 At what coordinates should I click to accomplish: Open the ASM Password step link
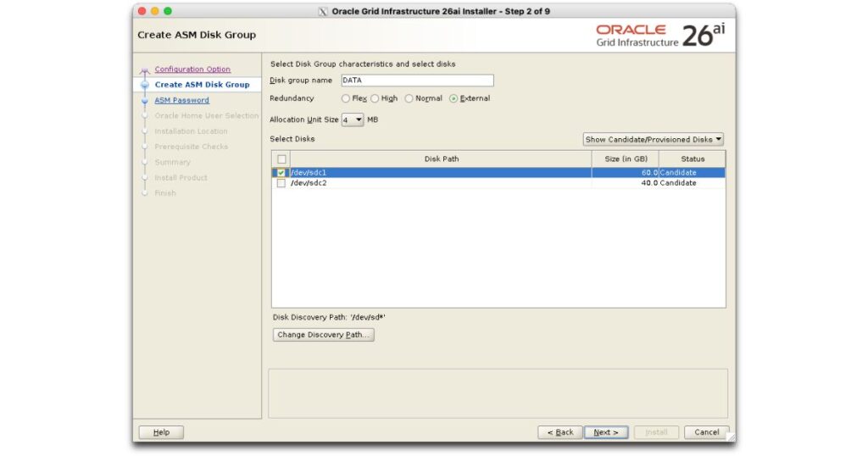click(182, 100)
